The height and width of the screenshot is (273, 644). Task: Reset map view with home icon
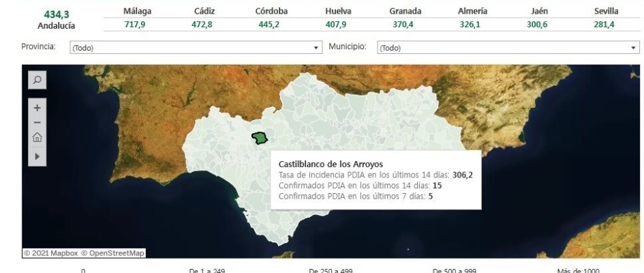(37, 137)
